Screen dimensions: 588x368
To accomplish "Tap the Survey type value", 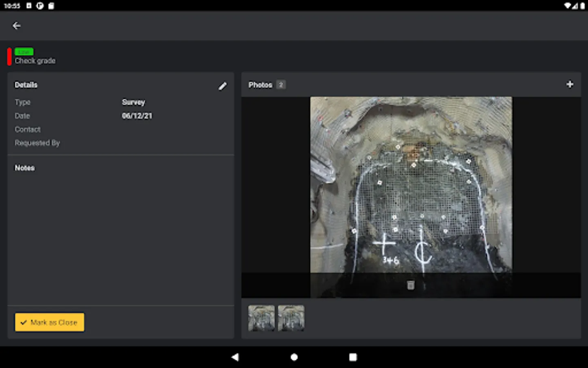I will click(x=133, y=102).
